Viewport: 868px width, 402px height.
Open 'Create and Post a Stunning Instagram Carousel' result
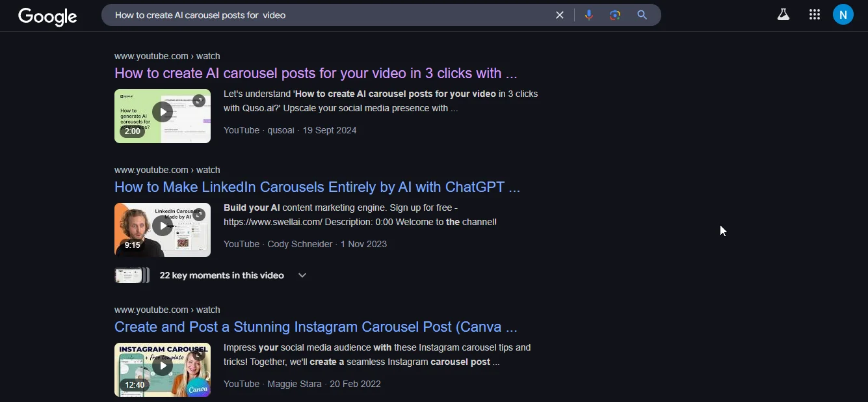316,327
